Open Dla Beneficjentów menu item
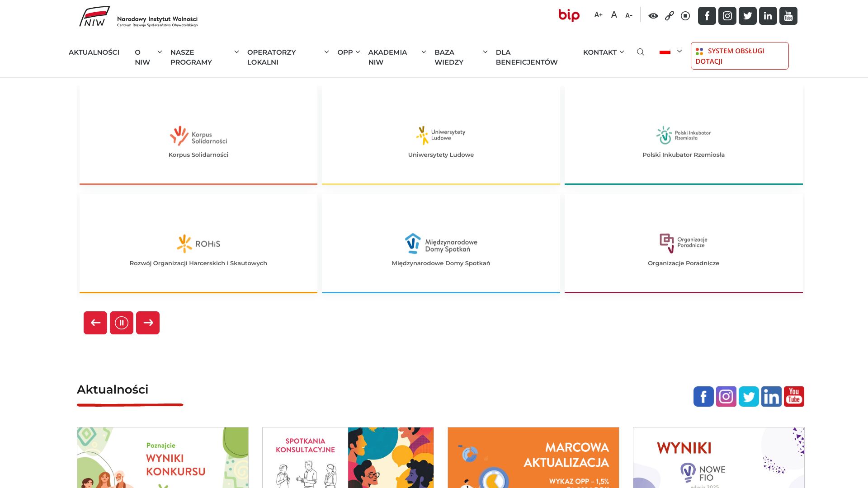Screen dimensions: 868x488 [527, 57]
